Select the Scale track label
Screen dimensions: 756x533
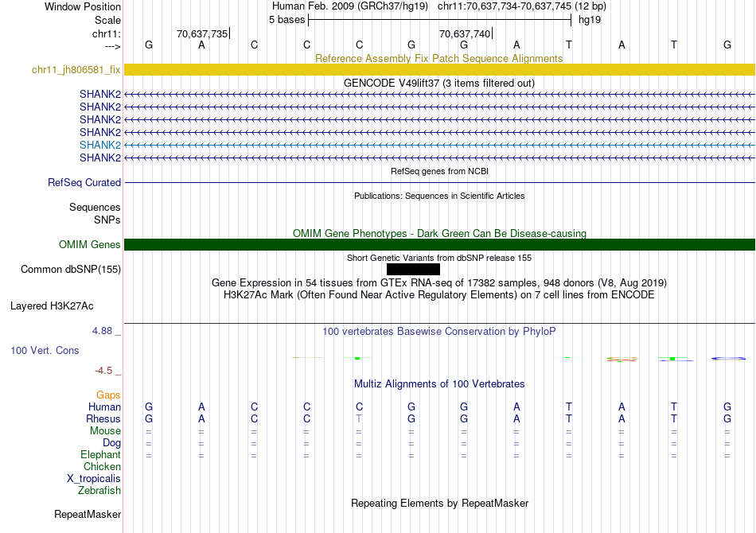pos(107,20)
